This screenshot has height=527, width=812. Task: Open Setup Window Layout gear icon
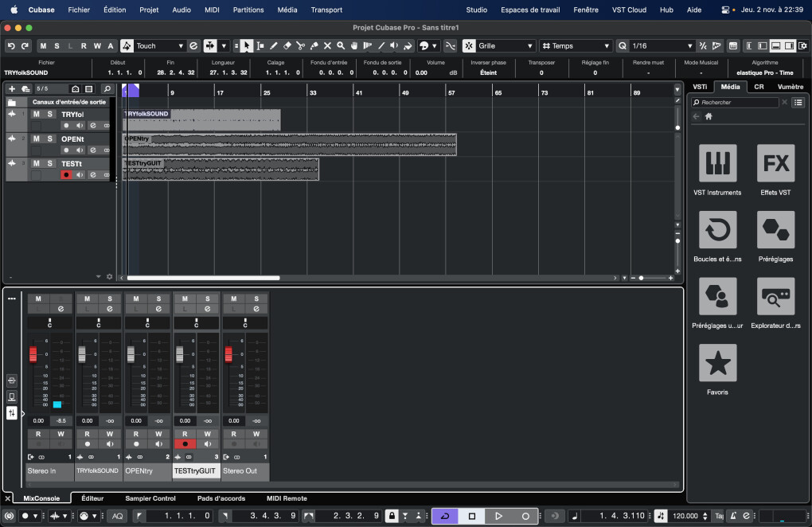[x=802, y=46]
